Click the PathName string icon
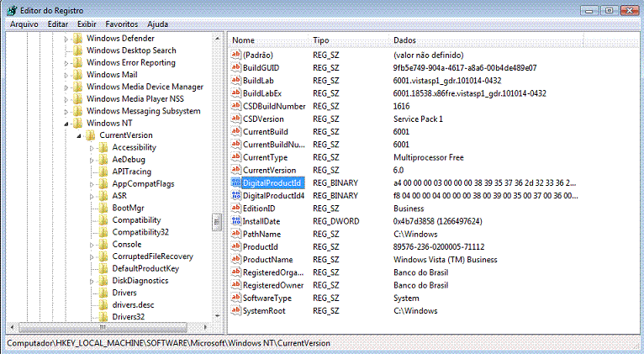Viewport: 644px width, 354px height. 235,234
